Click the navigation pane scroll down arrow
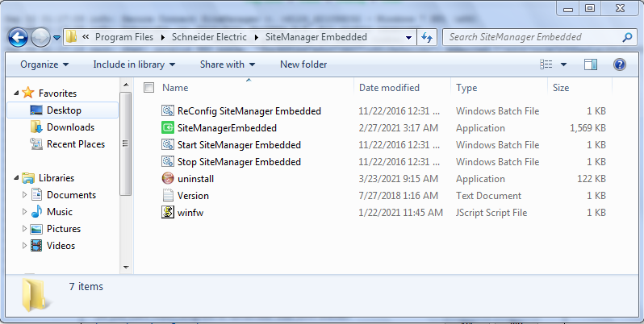 click(x=126, y=268)
